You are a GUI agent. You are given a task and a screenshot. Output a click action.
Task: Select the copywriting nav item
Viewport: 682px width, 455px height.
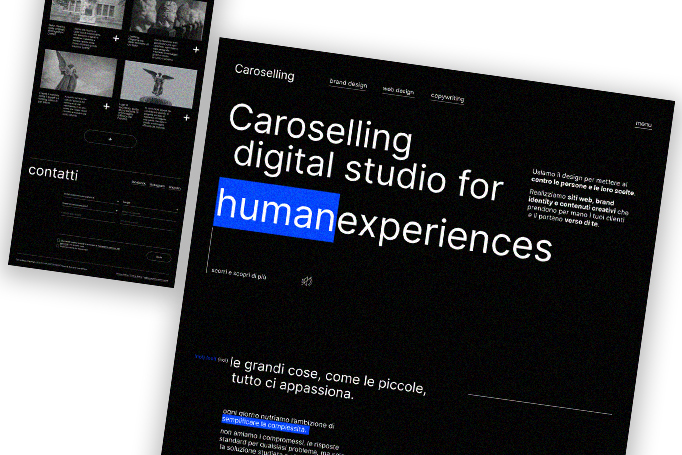tap(453, 97)
